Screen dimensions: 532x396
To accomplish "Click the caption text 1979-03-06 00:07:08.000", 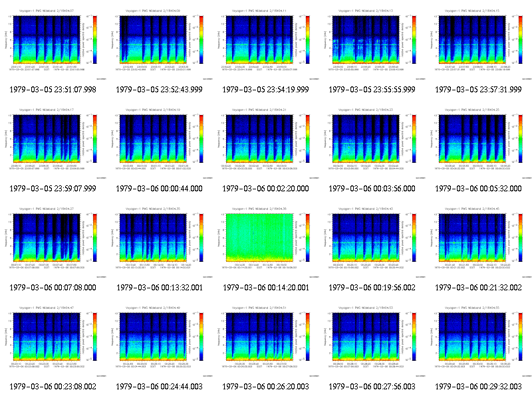I will click(x=53, y=288).
